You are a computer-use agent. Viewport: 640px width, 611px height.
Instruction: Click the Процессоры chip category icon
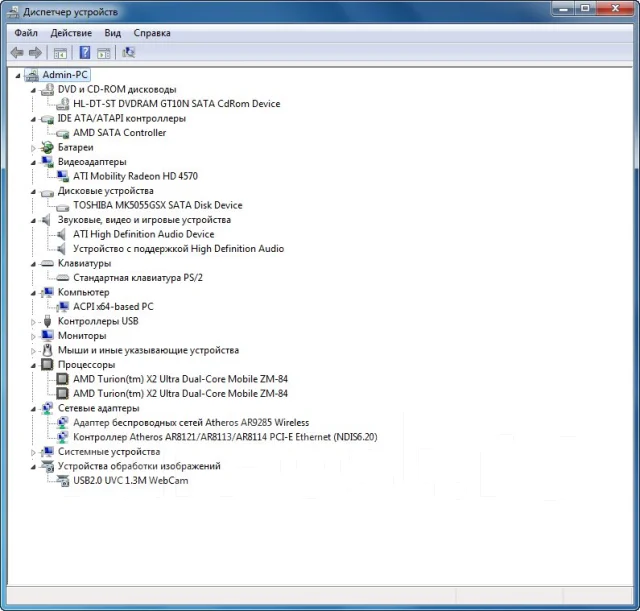click(47, 364)
